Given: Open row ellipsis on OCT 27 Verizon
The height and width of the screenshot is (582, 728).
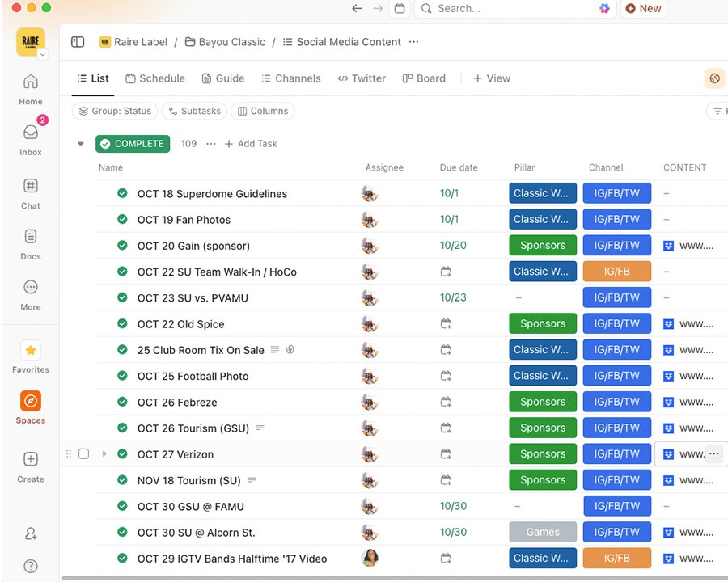Looking at the screenshot, I should [714, 453].
